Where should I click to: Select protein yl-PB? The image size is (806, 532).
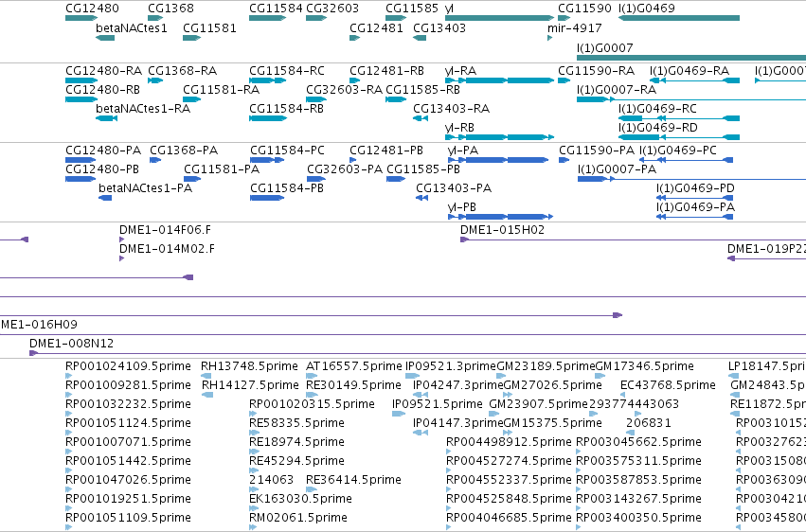[x=462, y=207]
